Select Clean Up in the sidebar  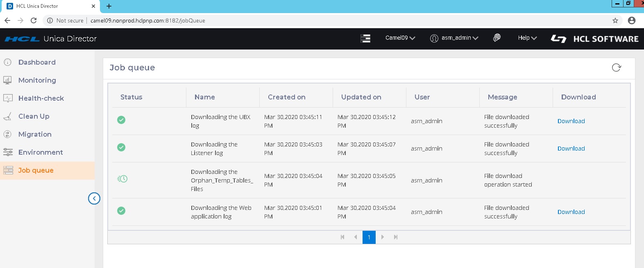[34, 116]
